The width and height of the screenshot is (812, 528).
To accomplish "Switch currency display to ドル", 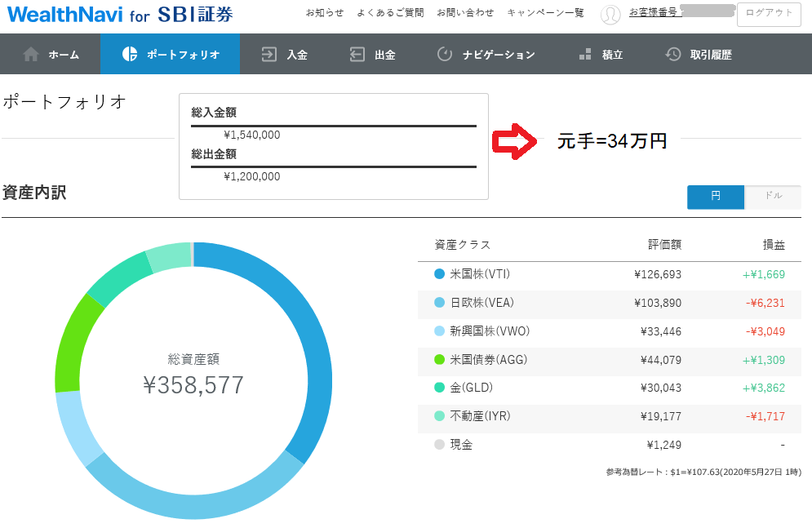I will pos(773,197).
